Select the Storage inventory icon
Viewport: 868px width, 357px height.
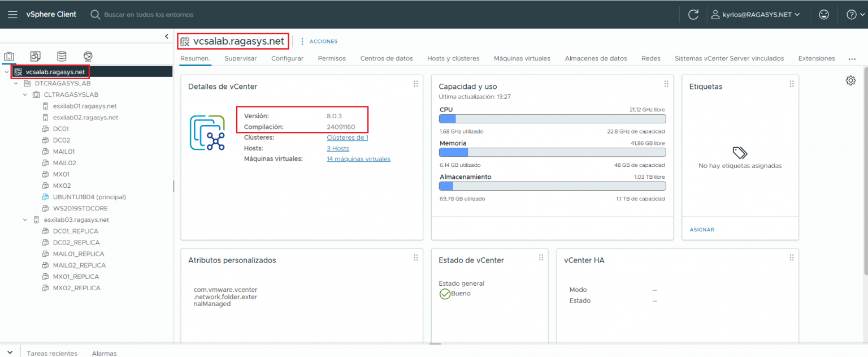pyautogui.click(x=62, y=57)
